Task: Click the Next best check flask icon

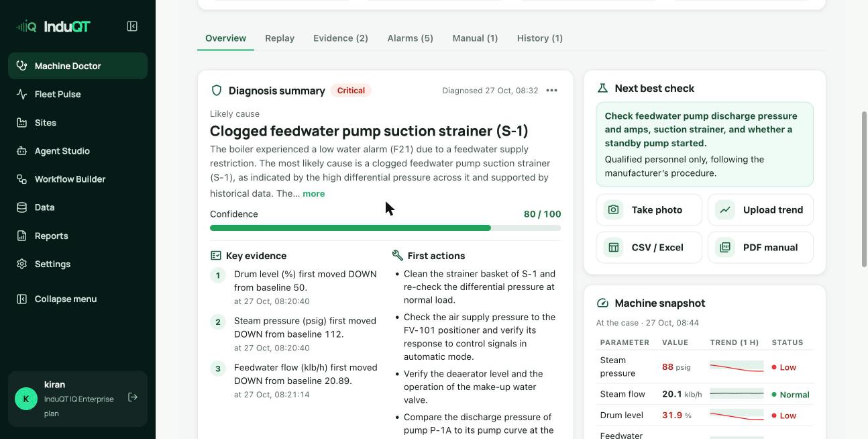Action: pyautogui.click(x=602, y=89)
